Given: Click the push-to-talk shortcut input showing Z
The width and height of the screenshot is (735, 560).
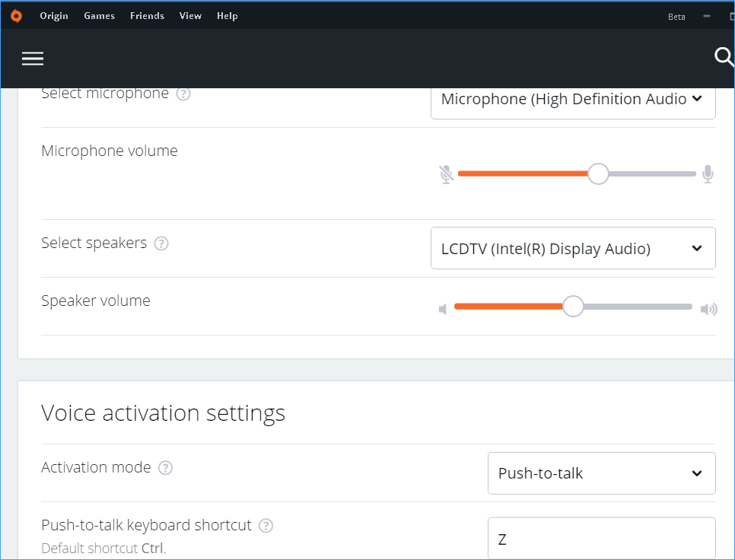Looking at the screenshot, I should click(x=601, y=537).
